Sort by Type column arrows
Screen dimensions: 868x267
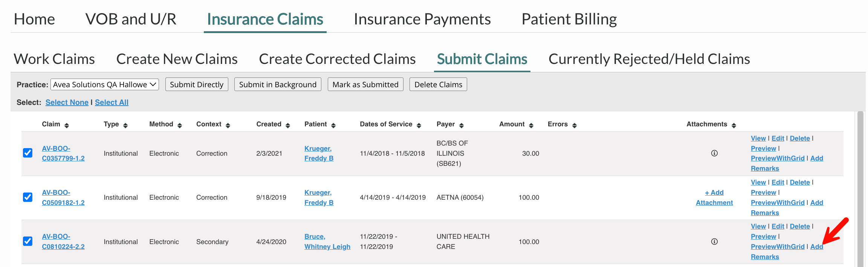pos(125,125)
